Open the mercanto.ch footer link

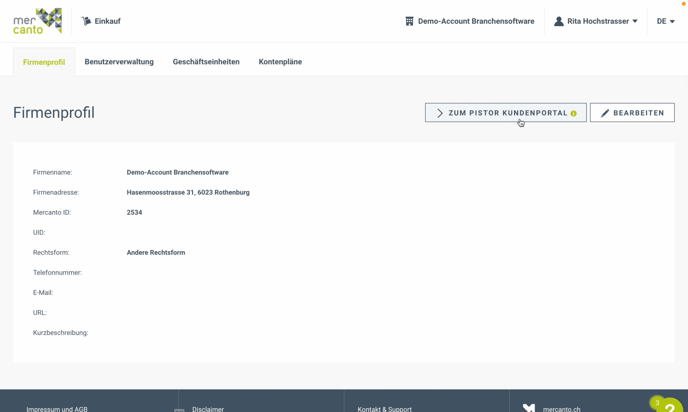coord(561,409)
